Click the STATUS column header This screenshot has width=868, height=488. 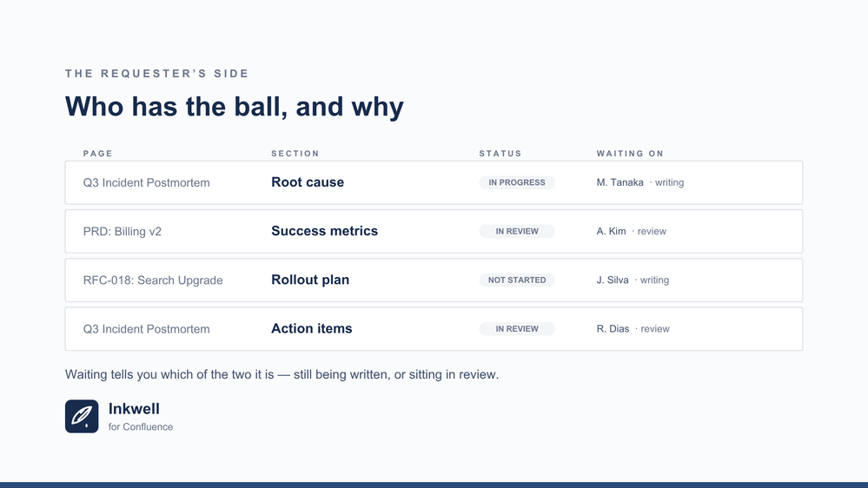500,154
